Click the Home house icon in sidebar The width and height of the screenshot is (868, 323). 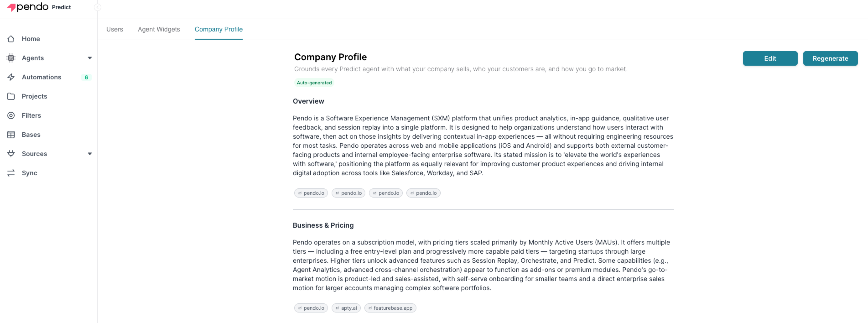[11, 39]
